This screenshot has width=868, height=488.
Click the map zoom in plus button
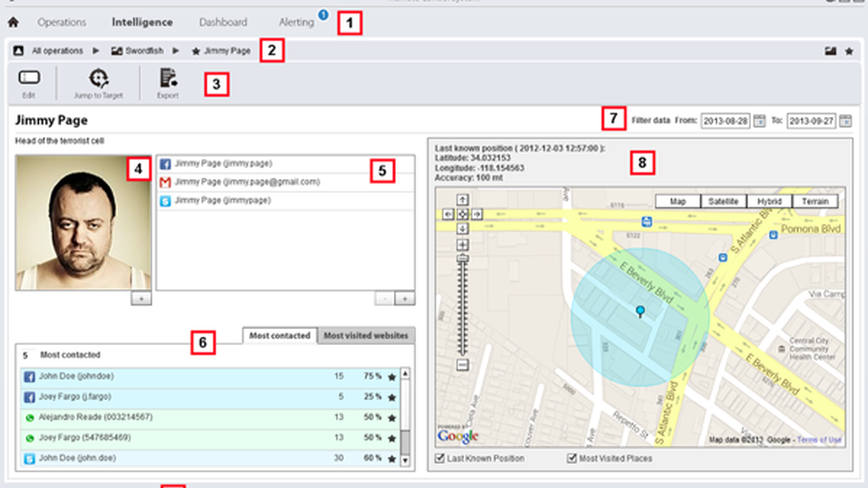click(462, 245)
